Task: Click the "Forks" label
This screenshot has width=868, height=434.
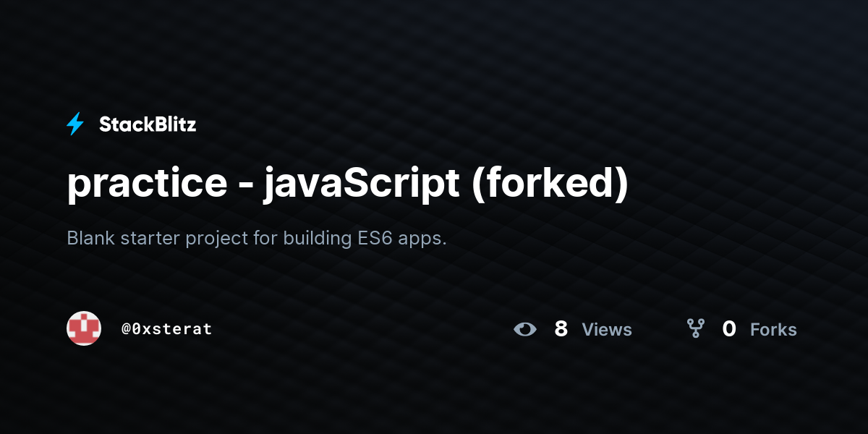Action: pos(773,330)
